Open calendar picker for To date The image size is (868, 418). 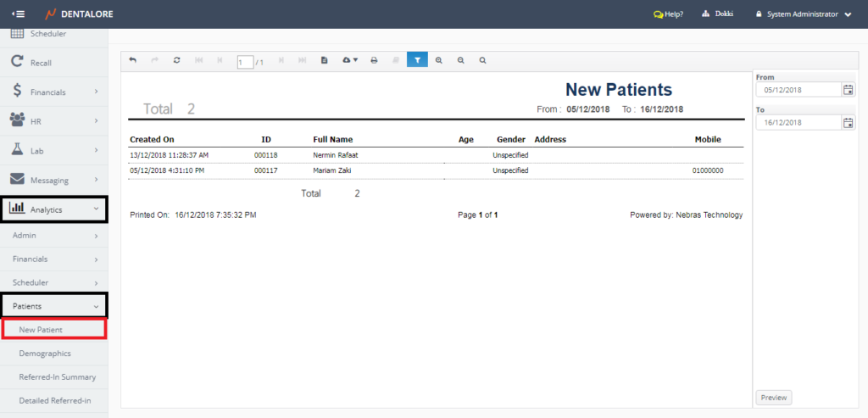tap(848, 123)
